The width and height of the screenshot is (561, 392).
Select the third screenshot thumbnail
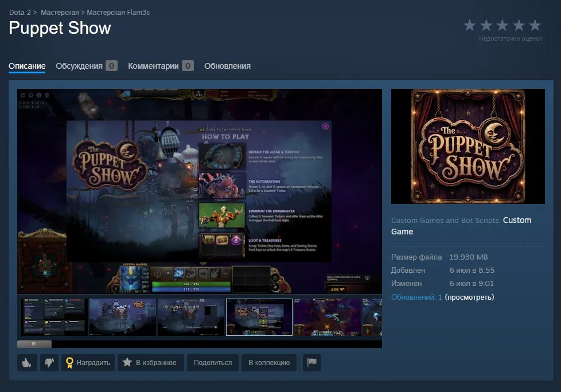[x=191, y=317]
